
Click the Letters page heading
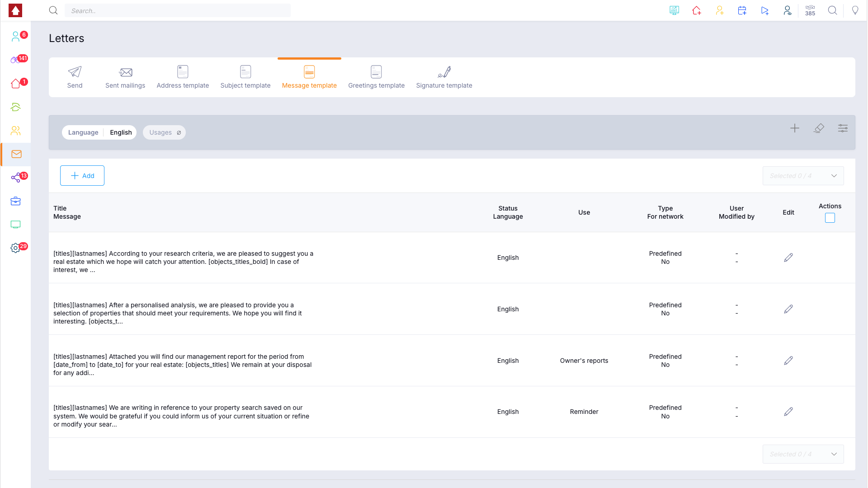(x=66, y=38)
